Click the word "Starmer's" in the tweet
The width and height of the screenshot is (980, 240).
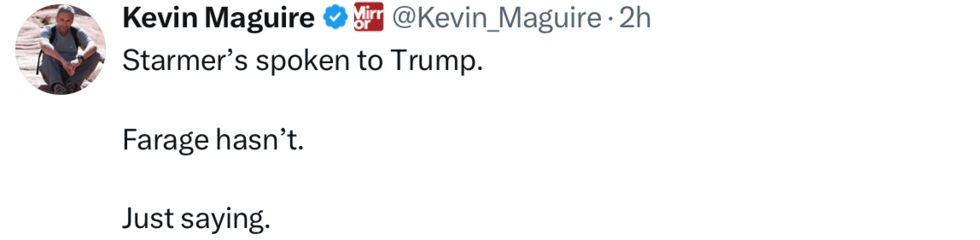coord(185,61)
